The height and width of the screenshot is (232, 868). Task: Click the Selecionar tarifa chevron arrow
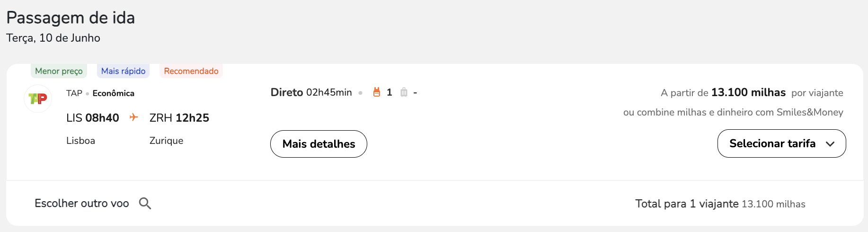tap(830, 144)
